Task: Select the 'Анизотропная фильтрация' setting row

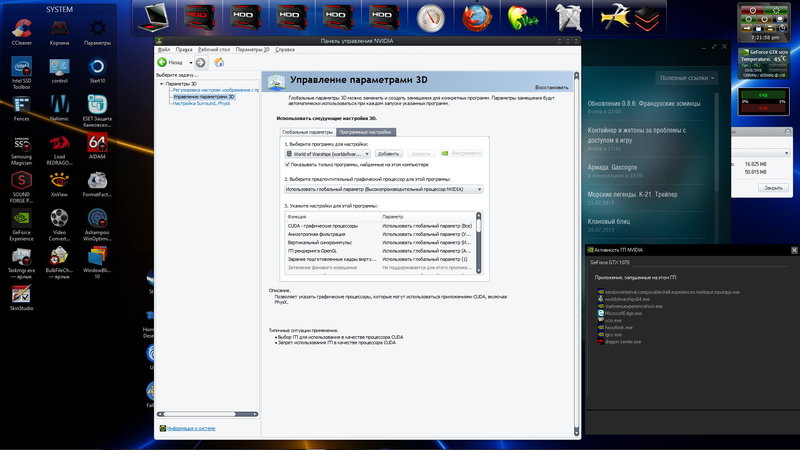Action: pyautogui.click(x=380, y=234)
